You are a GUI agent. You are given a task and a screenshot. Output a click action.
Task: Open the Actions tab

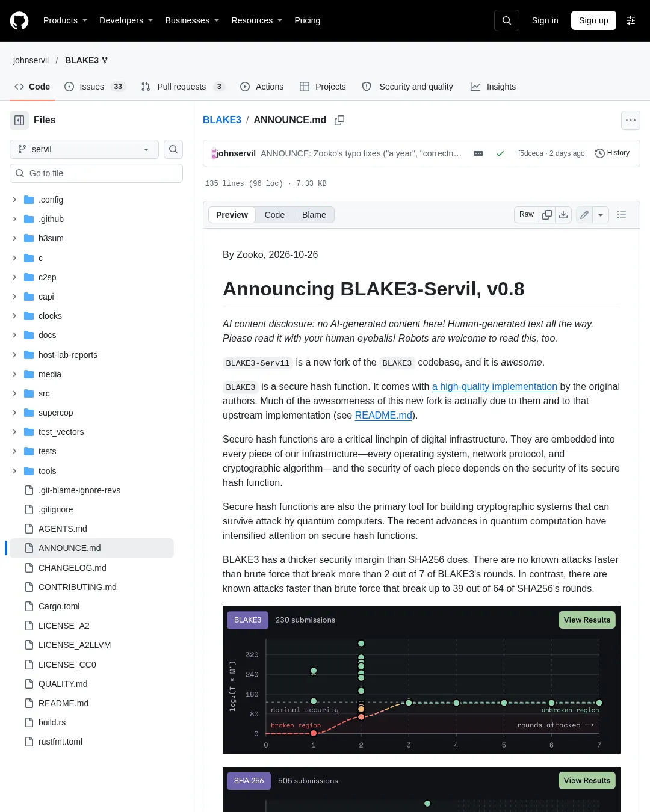(262, 87)
